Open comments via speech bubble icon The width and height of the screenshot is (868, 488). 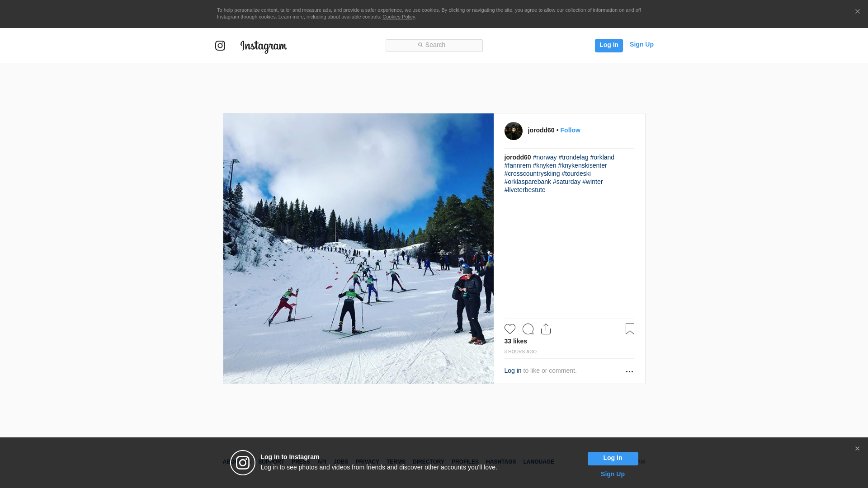[528, 329]
